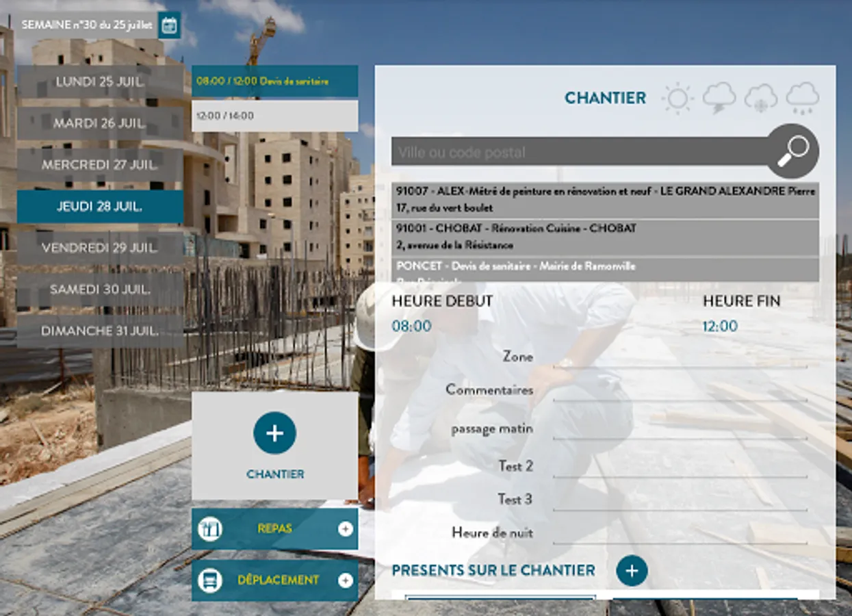This screenshot has width=852, height=616.
Task: Select Samedi 30 juil. day
Action: pyautogui.click(x=101, y=290)
